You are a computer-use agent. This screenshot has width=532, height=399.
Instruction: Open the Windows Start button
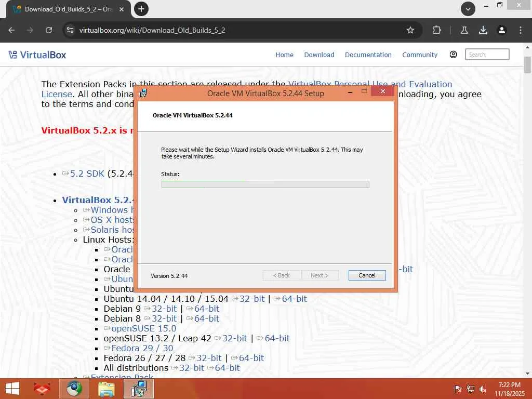(x=12, y=389)
